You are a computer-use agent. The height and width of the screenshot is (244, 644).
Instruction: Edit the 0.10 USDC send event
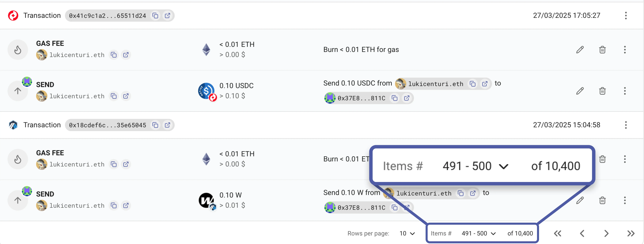point(580,91)
